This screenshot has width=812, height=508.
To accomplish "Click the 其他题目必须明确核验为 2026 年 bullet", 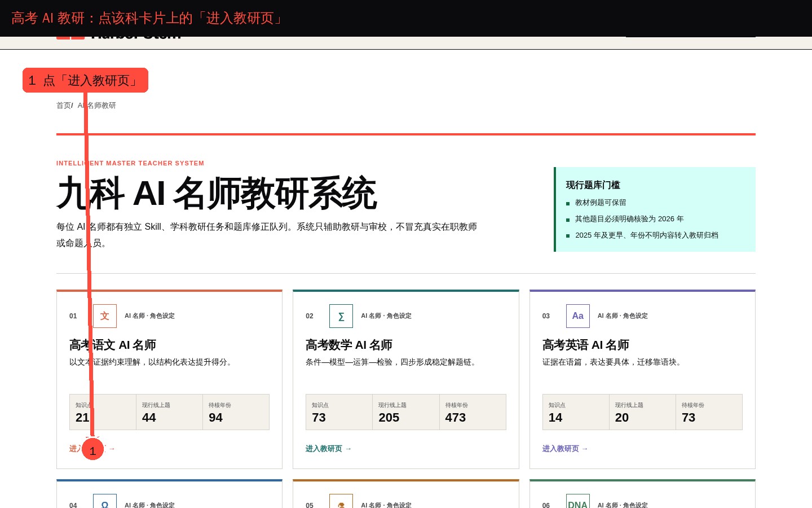I will pyautogui.click(x=629, y=219).
